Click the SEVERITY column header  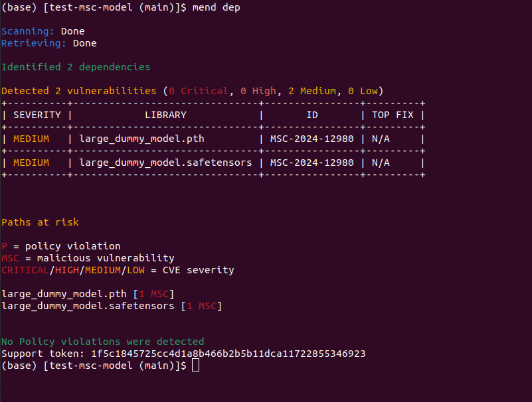tap(37, 115)
